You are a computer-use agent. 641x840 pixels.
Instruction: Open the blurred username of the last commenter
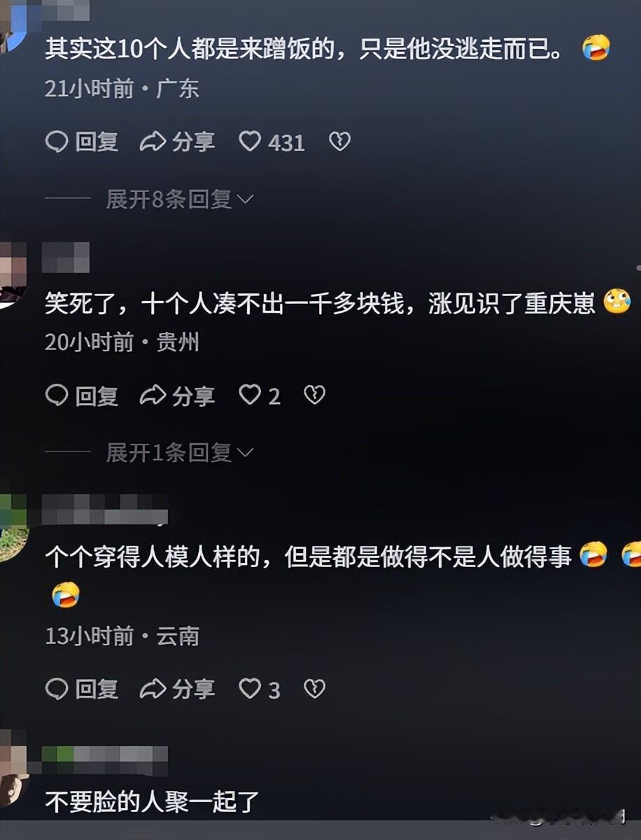coord(105,760)
